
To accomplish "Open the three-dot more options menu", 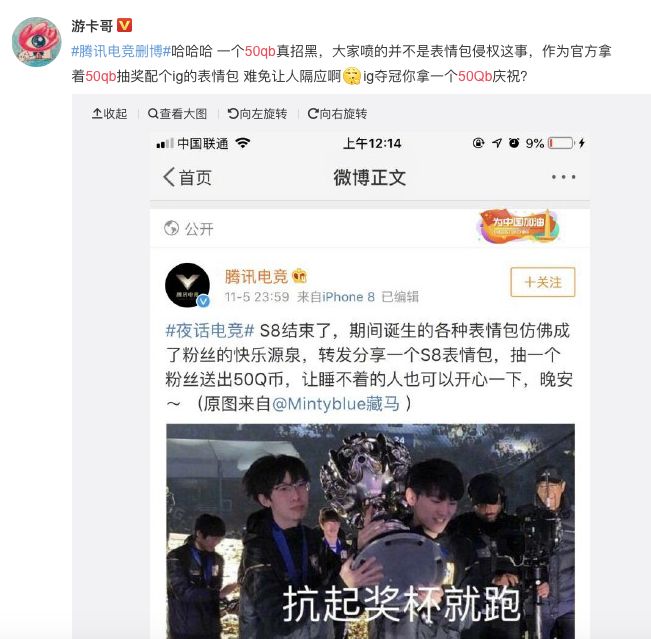I will pos(563,177).
